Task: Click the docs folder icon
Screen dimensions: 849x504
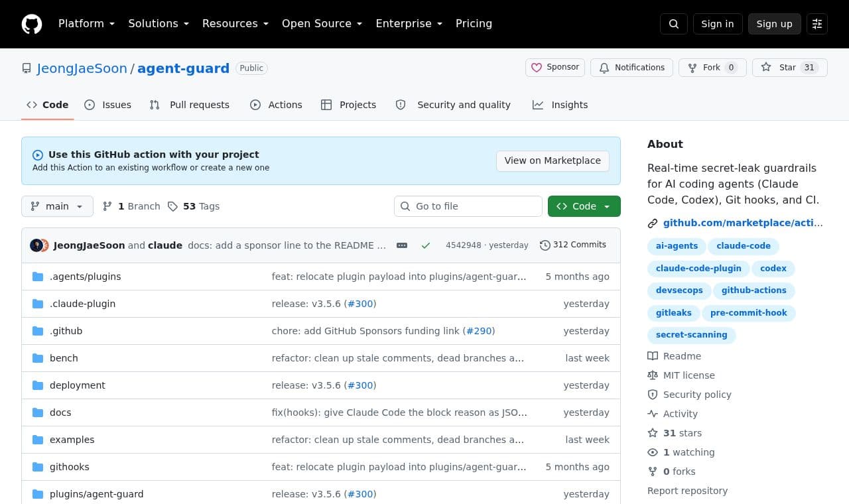Action: pyautogui.click(x=38, y=412)
